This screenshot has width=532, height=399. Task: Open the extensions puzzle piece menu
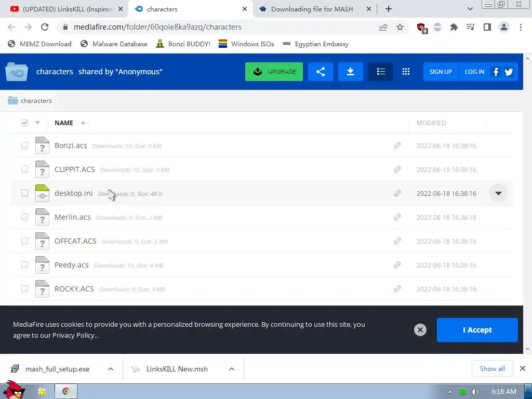pos(454,27)
